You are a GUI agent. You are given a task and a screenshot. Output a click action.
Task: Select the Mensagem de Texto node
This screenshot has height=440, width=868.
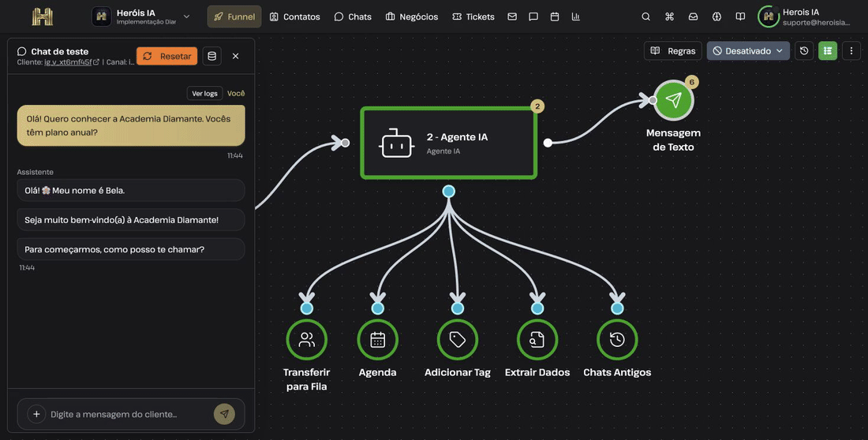(673, 100)
